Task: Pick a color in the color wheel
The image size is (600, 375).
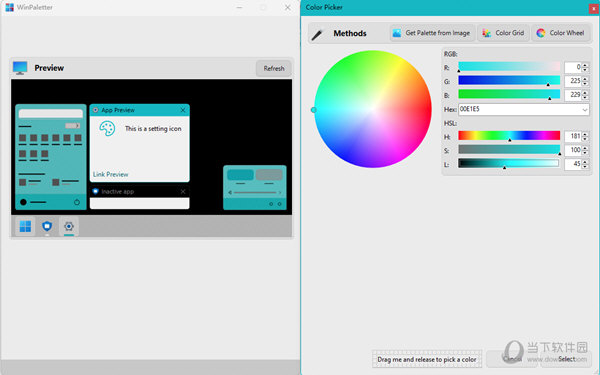Action: coord(373,109)
